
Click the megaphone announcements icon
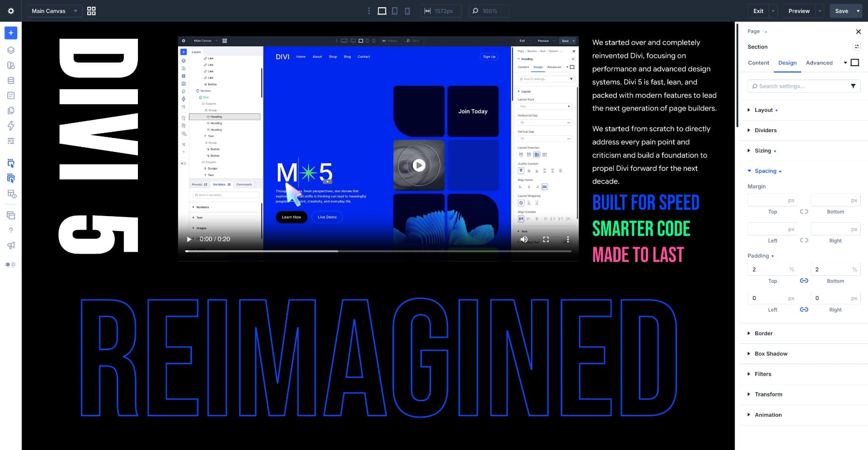point(11,245)
